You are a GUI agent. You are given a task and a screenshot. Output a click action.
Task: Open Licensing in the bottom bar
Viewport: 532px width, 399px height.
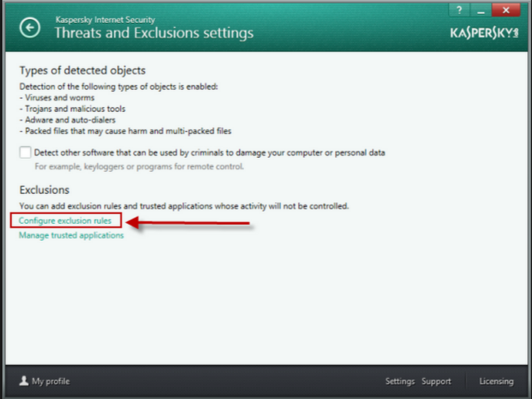point(496,381)
